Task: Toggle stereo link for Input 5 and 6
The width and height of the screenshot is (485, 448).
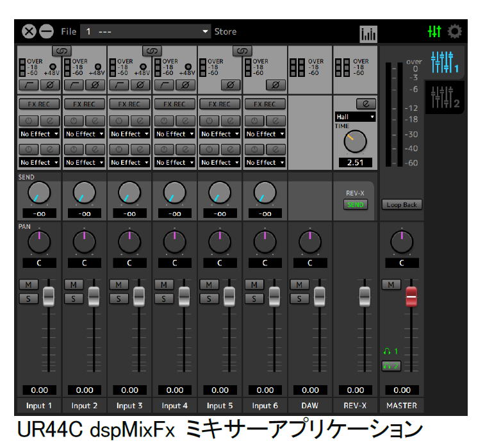Action: pyautogui.click(x=242, y=51)
